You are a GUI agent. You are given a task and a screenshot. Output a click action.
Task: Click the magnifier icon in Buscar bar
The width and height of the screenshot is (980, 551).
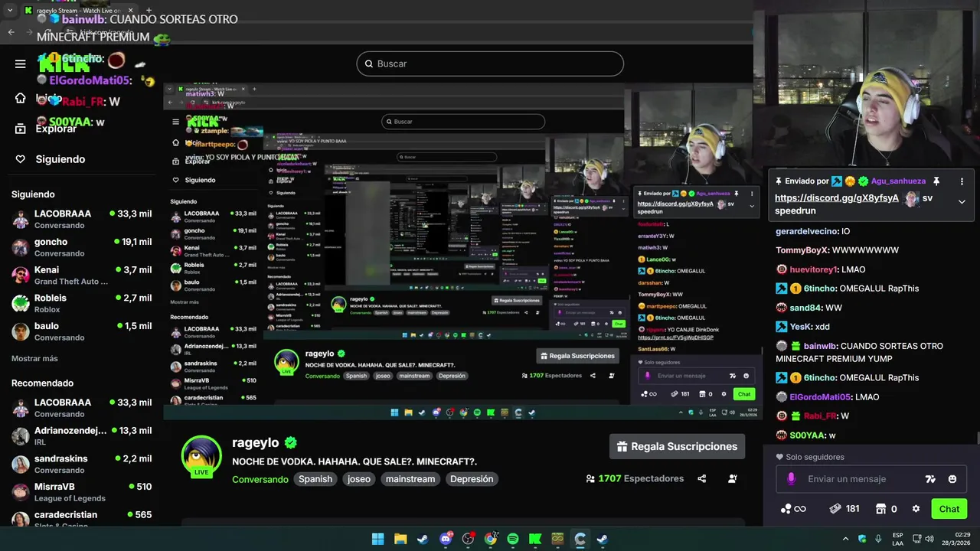click(368, 64)
